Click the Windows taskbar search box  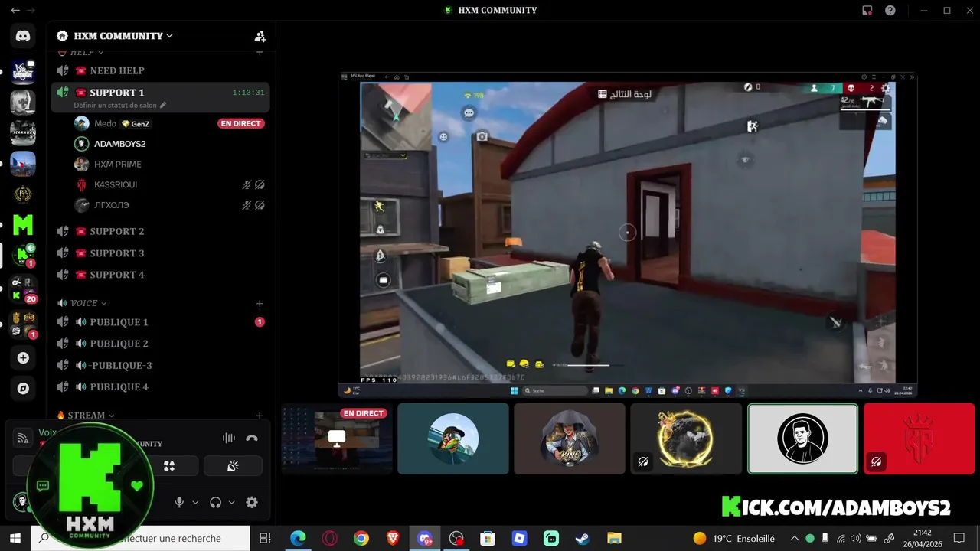tap(139, 538)
